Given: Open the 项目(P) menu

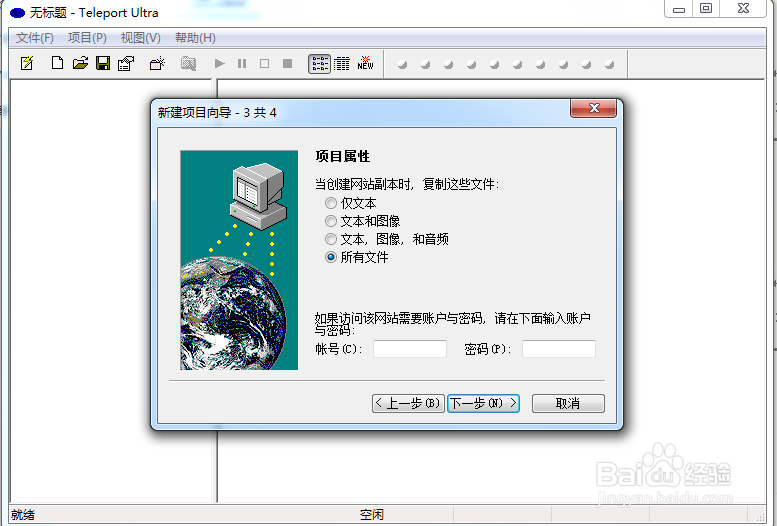Looking at the screenshot, I should pos(87,38).
